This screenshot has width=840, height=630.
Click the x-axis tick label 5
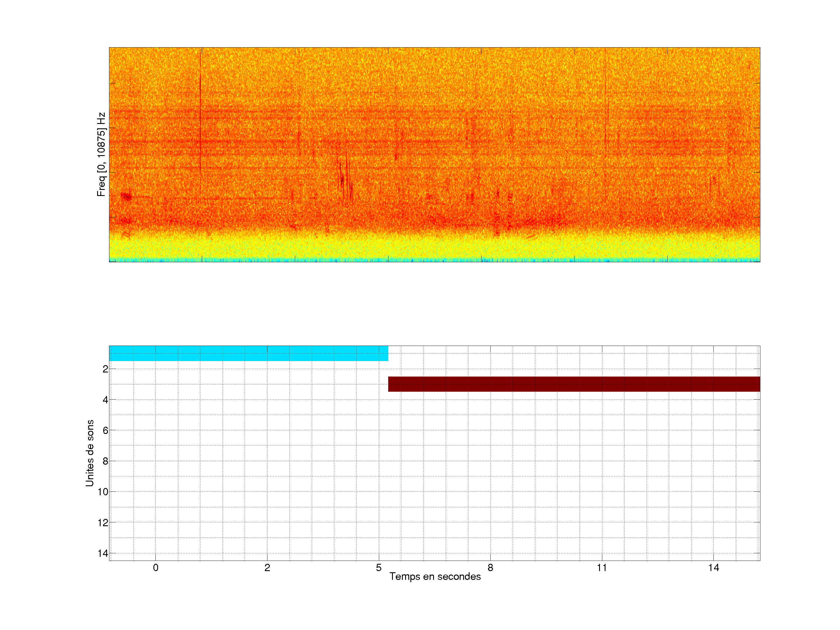[x=379, y=568]
